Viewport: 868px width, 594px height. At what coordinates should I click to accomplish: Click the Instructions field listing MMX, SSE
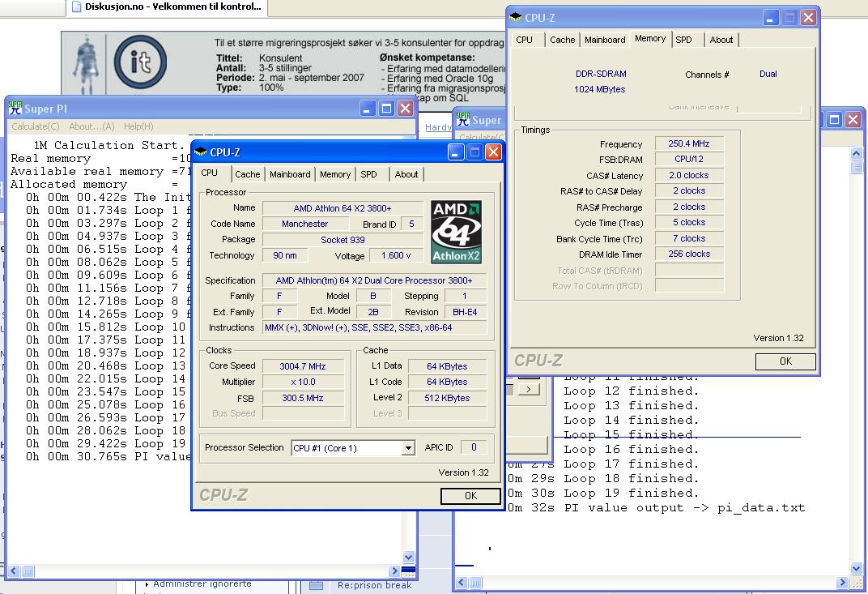coord(375,327)
